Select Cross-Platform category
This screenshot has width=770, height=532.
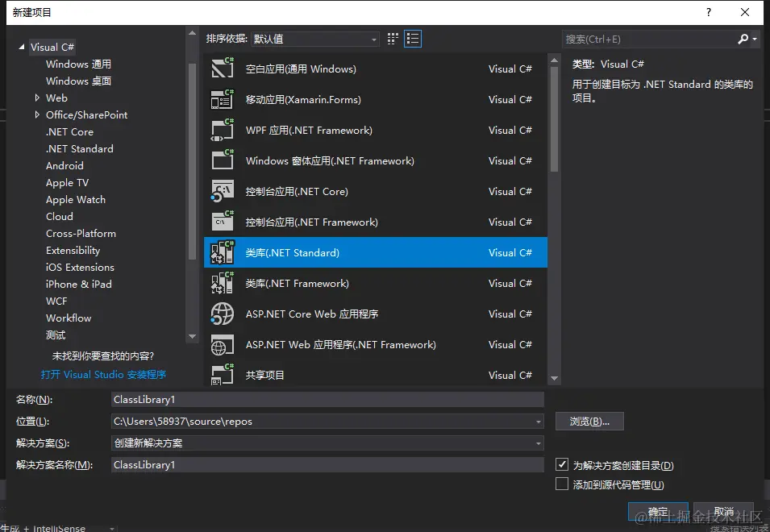tap(81, 233)
